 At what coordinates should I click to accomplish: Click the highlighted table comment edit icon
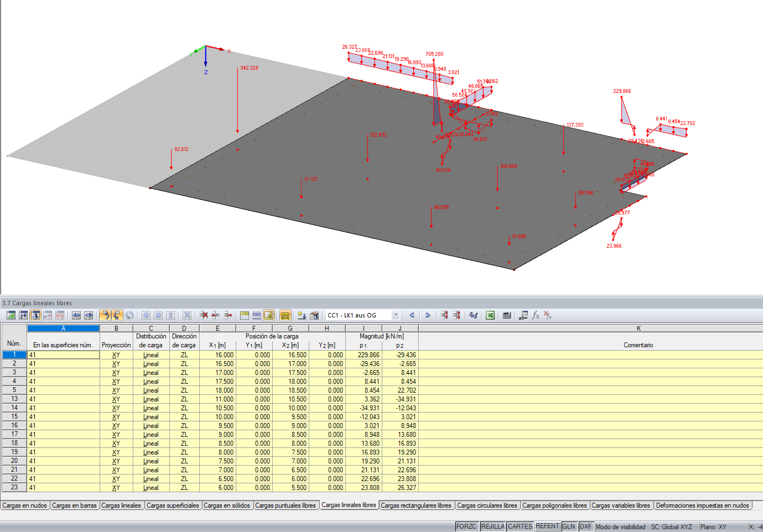269,315
